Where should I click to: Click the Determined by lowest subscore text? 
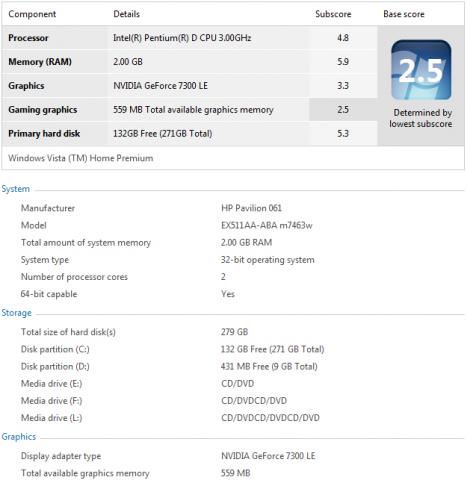click(x=421, y=118)
